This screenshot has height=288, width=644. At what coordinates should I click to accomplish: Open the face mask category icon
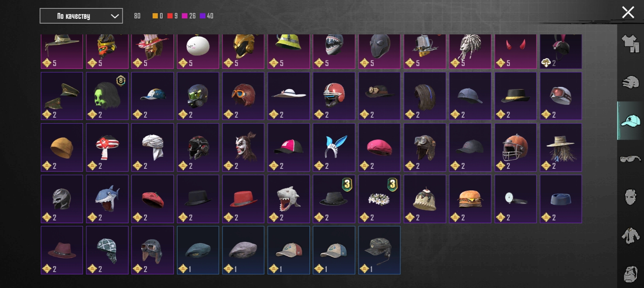click(x=630, y=197)
